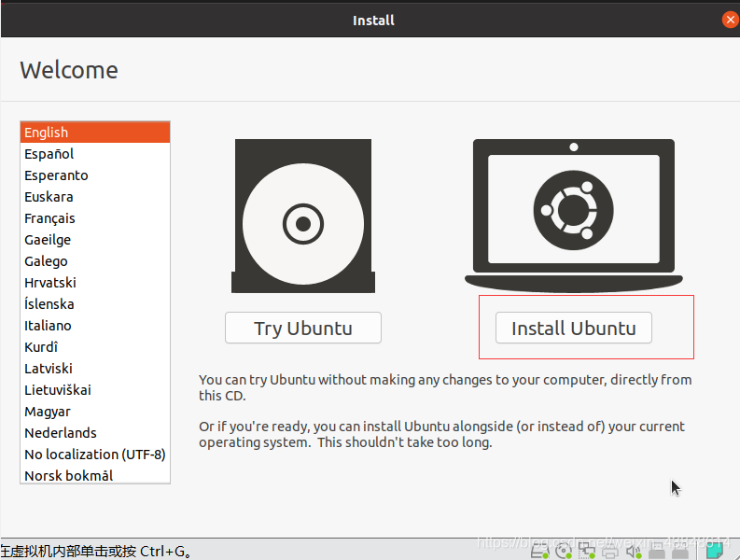Click the laptop image above Install Ubuntu

pos(573,216)
